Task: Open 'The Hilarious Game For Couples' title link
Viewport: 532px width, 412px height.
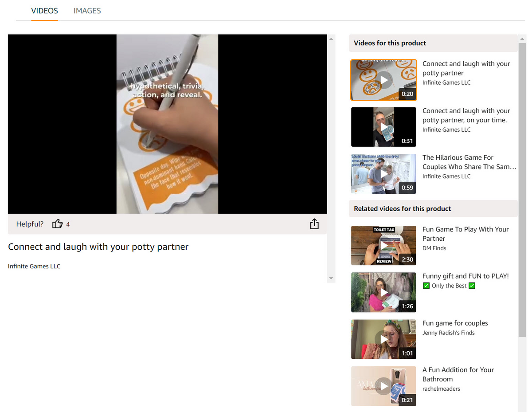Action: click(x=469, y=162)
